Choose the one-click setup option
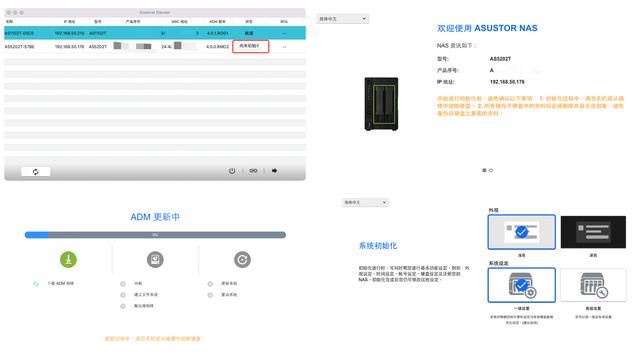The height and width of the screenshot is (360, 640). coord(521,285)
